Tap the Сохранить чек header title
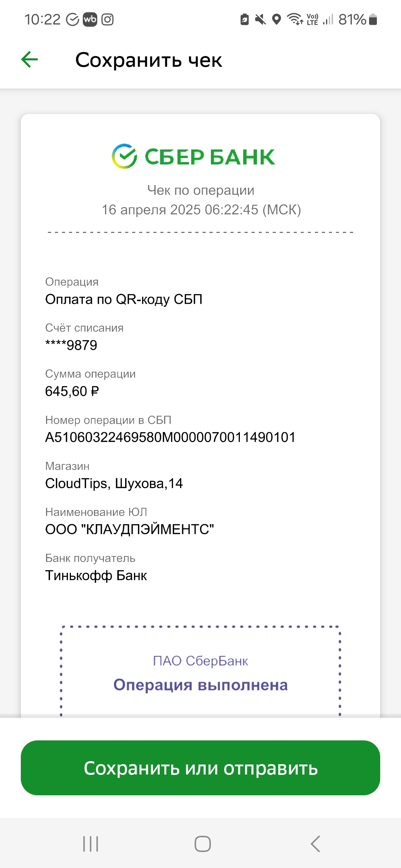401x868 pixels. [x=149, y=60]
